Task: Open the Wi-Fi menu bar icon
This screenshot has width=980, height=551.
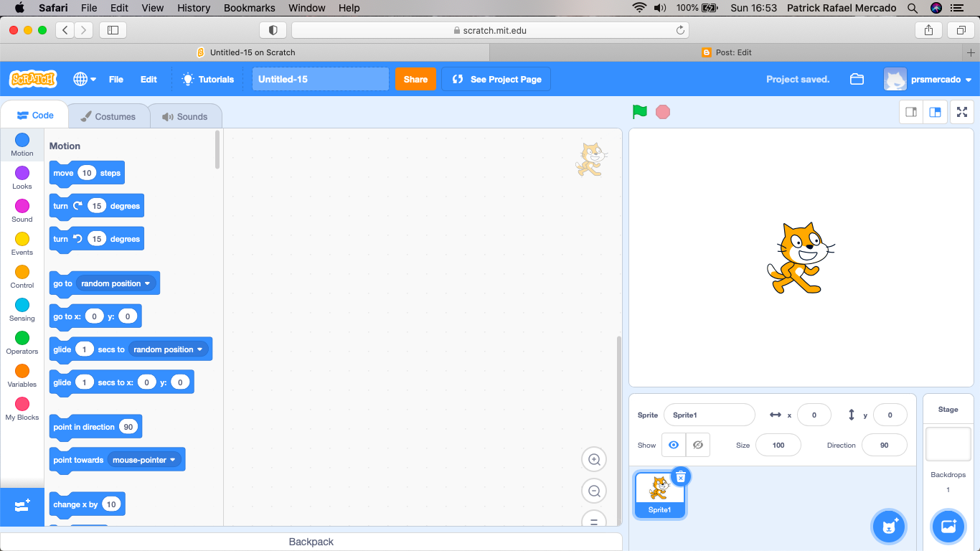Action: [x=639, y=8]
